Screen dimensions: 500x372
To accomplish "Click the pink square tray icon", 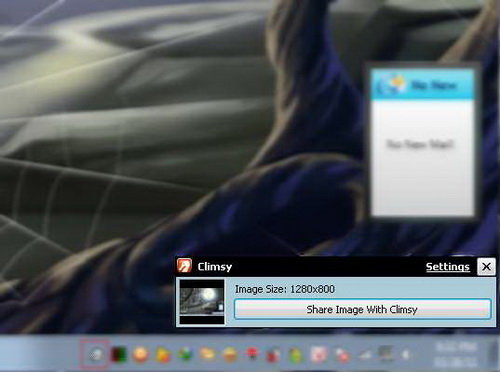I will point(318,355).
